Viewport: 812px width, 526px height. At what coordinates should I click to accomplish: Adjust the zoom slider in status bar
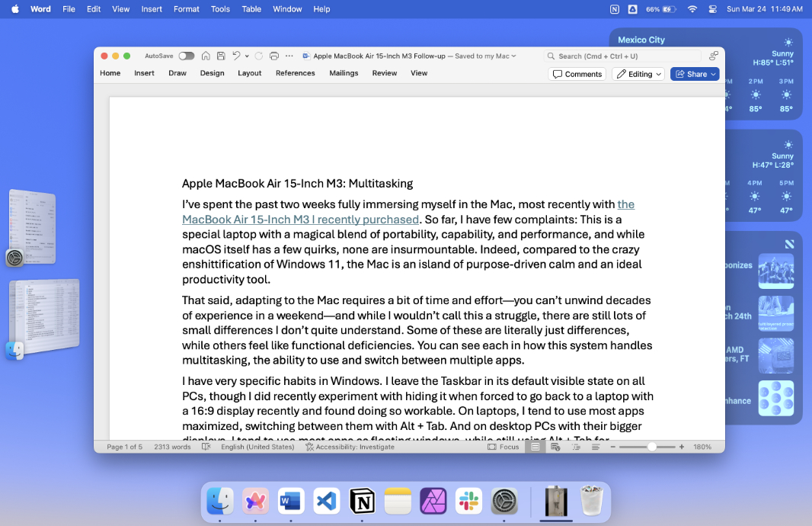(x=651, y=447)
